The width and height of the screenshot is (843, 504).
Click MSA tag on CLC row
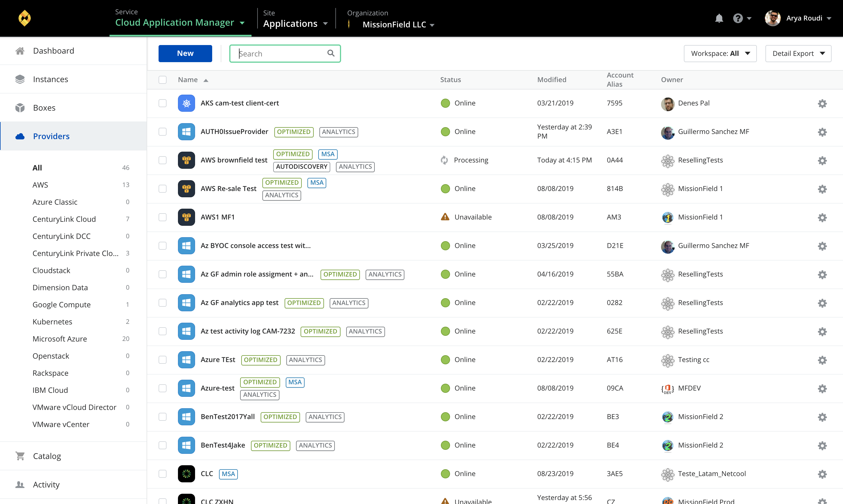click(228, 474)
